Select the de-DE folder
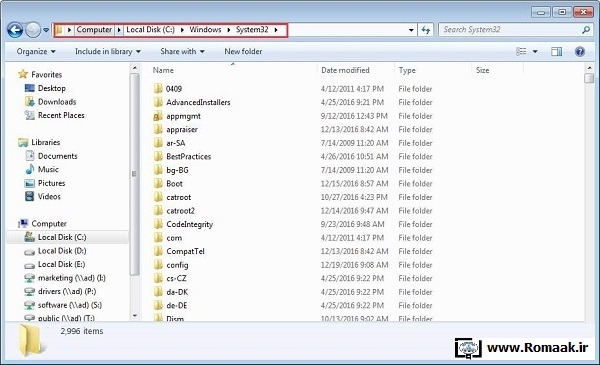Screen dimensions: 600x365 click(x=176, y=306)
